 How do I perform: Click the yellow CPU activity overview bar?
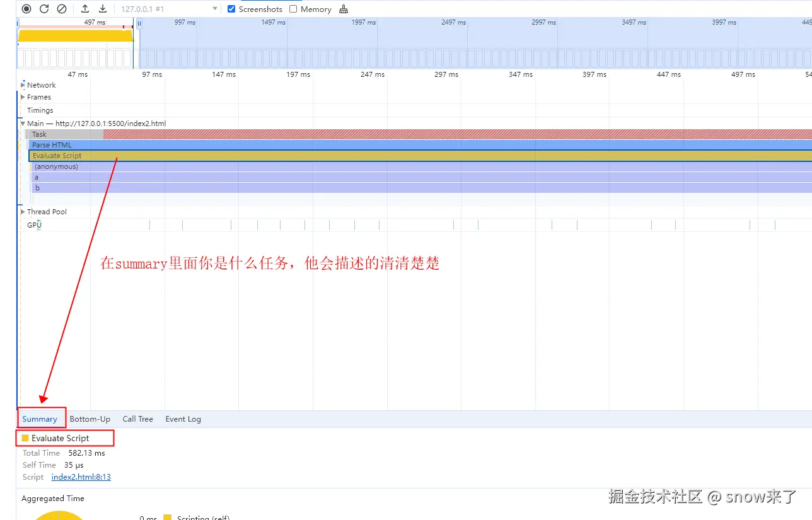point(75,36)
